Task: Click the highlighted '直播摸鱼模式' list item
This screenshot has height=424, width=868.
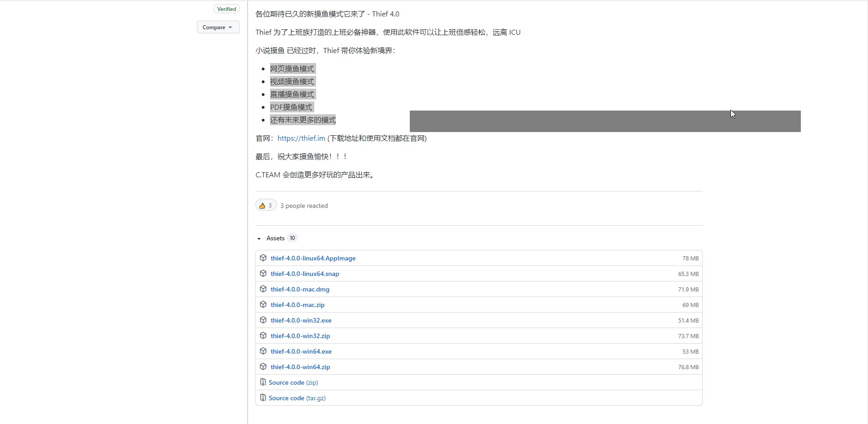Action: pos(292,95)
